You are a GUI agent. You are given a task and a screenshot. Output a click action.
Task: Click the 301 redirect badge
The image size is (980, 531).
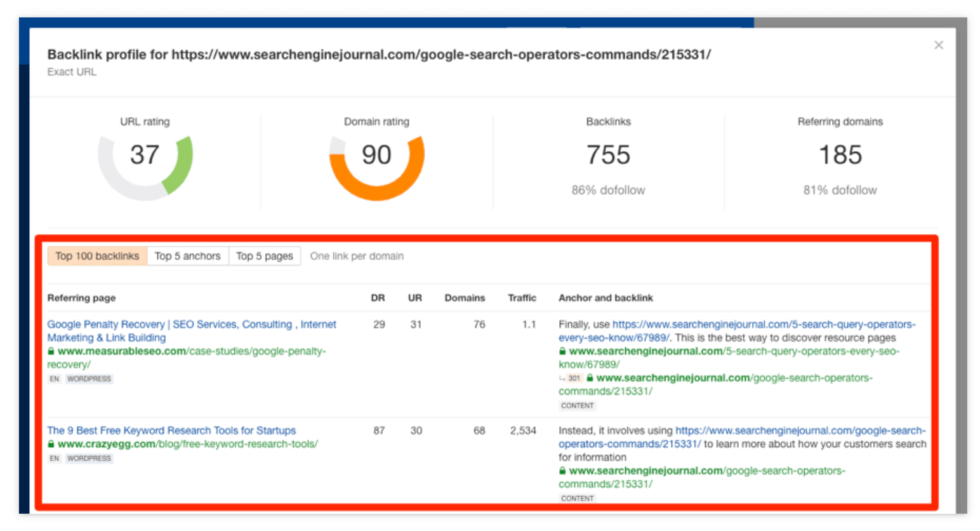click(574, 378)
